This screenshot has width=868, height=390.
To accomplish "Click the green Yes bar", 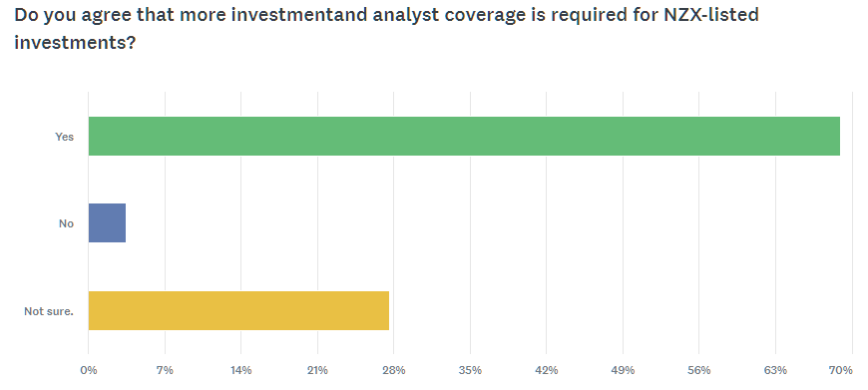I will (x=464, y=136).
